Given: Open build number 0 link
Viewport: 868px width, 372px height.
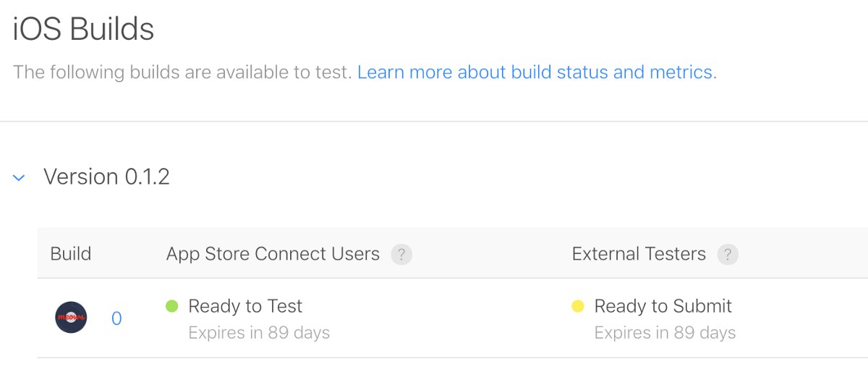Looking at the screenshot, I should (116, 318).
